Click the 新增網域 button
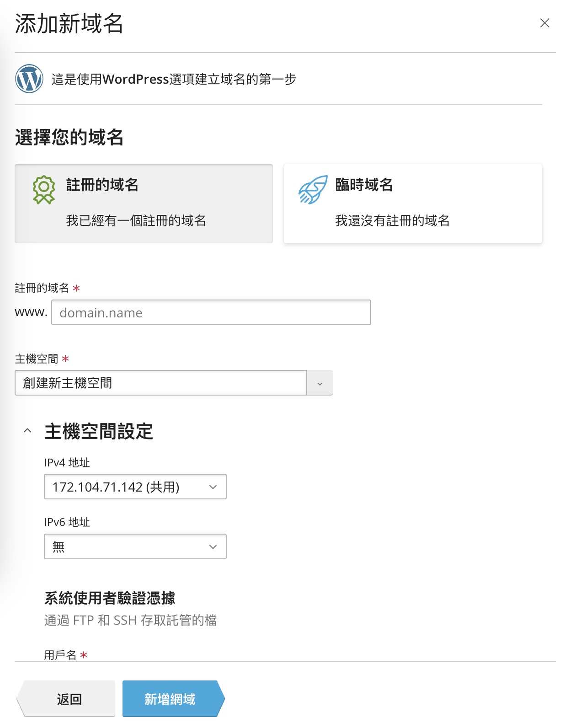Image resolution: width=564 pixels, height=728 pixels. [x=170, y=699]
